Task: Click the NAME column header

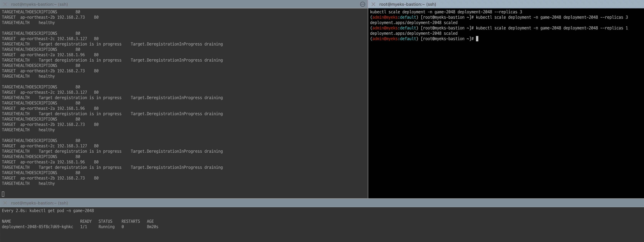Action: (7, 222)
